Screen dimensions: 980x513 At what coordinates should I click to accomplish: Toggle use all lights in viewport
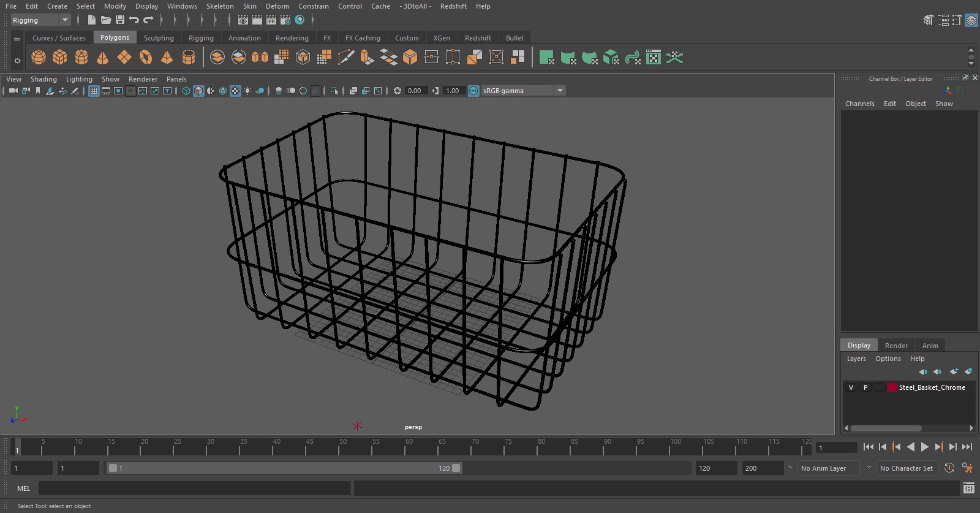(x=247, y=91)
